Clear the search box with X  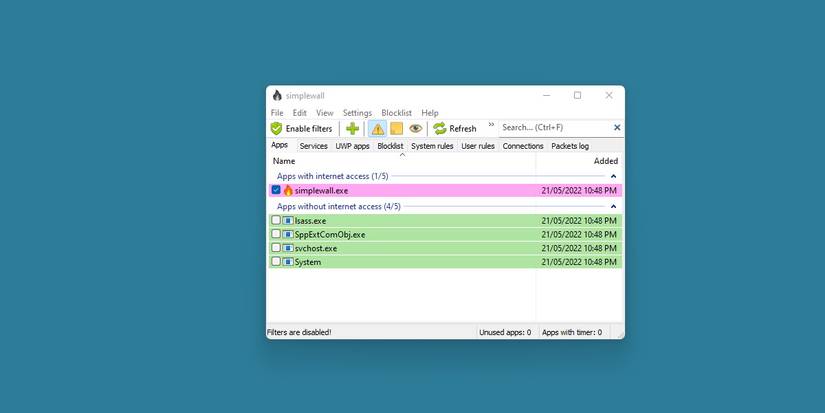(x=617, y=127)
